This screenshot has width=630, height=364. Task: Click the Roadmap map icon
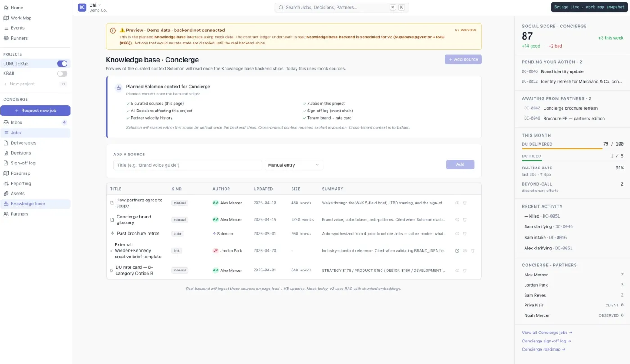[x=6, y=173]
